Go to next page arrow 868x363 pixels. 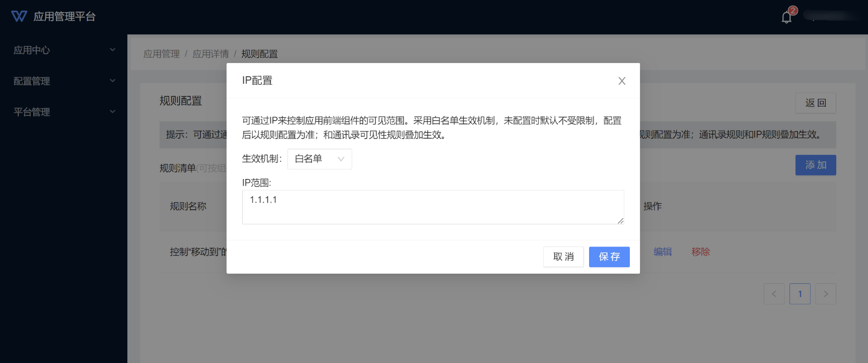pos(826,294)
